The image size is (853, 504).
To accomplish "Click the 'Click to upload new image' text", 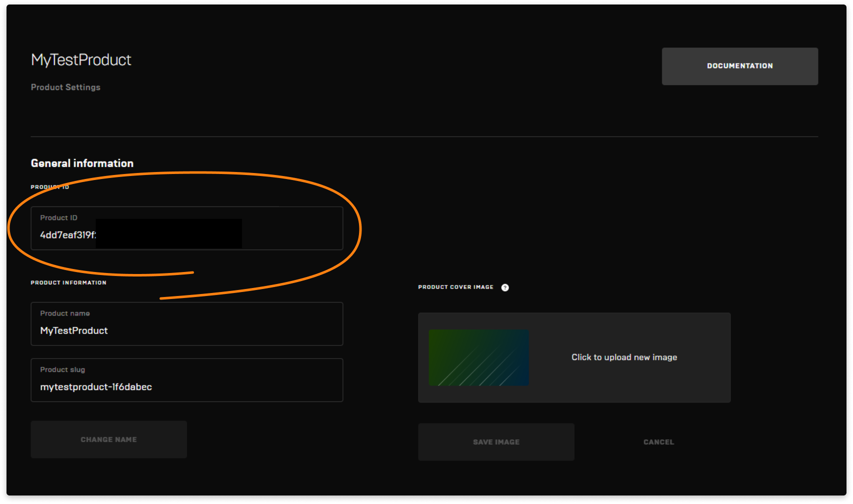I will click(624, 357).
